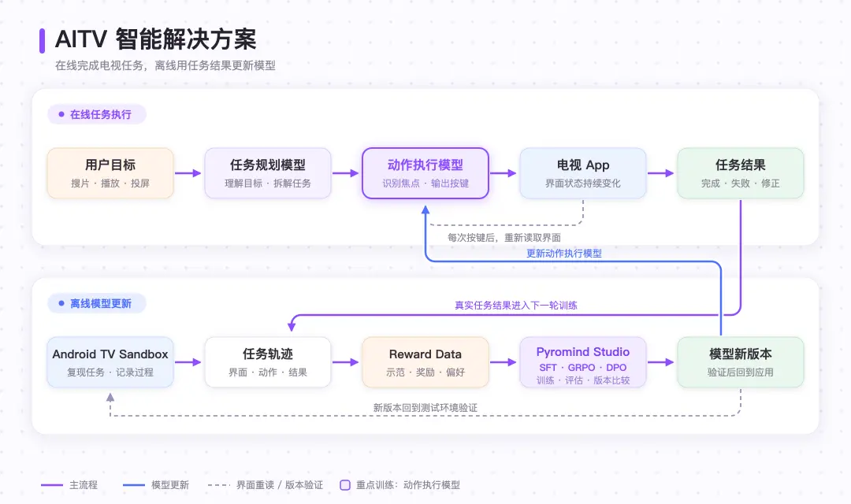The image size is (851, 504).
Task: Click the Android TV Sandbox node
Action: coord(110,362)
